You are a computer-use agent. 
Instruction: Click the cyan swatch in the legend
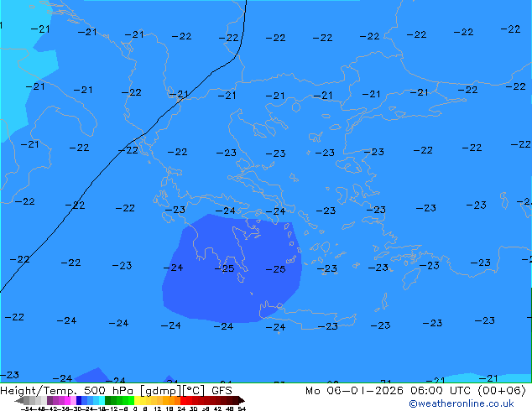tap(102, 400)
